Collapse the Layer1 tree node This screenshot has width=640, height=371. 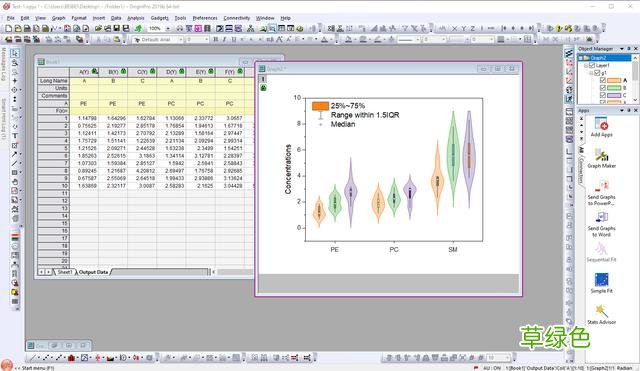tap(586, 65)
